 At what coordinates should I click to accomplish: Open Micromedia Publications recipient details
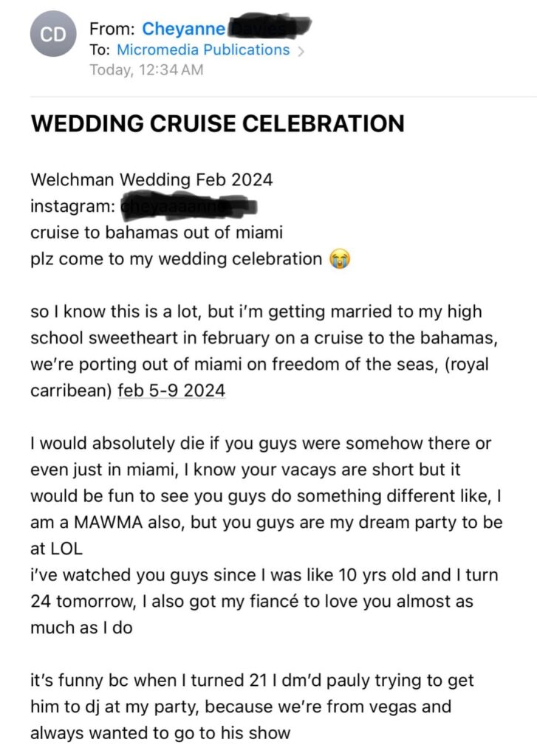[203, 50]
